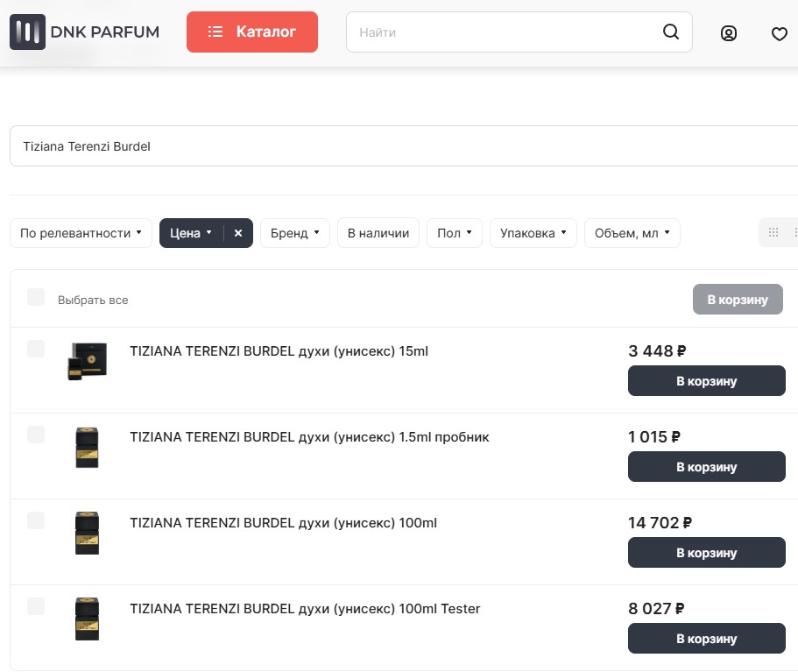Screen dimensions: 798x672
Task: Select checkbox for the 100ml product
Action: tap(36, 520)
